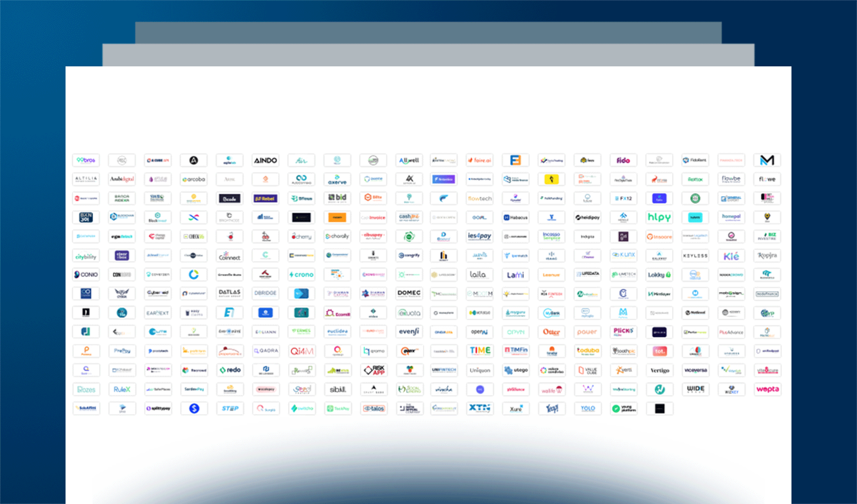Click the Axerve logo tile
This screenshot has height=504, width=857.
click(x=337, y=179)
